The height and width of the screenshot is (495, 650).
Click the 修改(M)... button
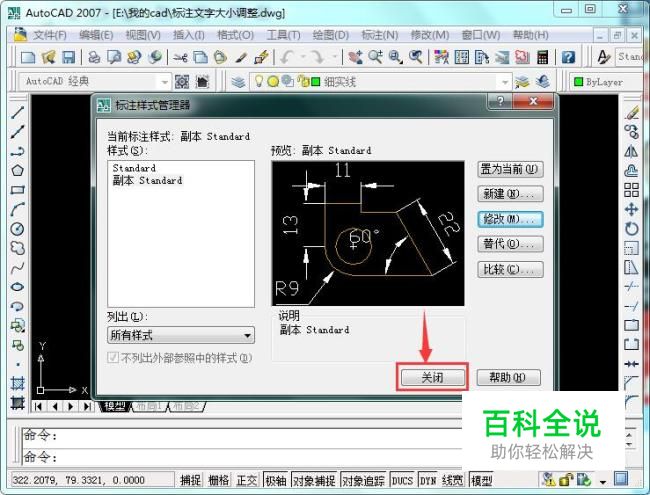point(510,219)
